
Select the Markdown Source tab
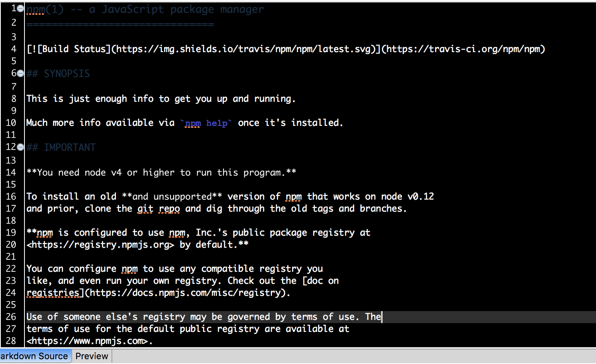[x=34, y=356]
